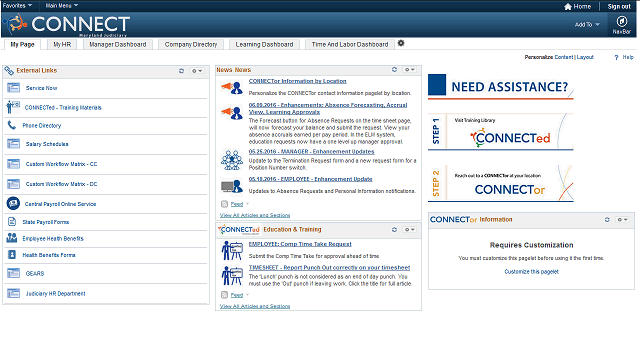Click the Salary Schedules icon
The height and width of the screenshot is (360, 640).
pyautogui.click(x=13, y=144)
